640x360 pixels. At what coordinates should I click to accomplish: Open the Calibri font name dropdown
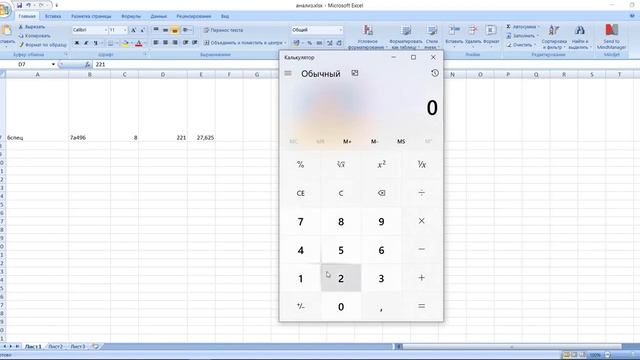106,30
